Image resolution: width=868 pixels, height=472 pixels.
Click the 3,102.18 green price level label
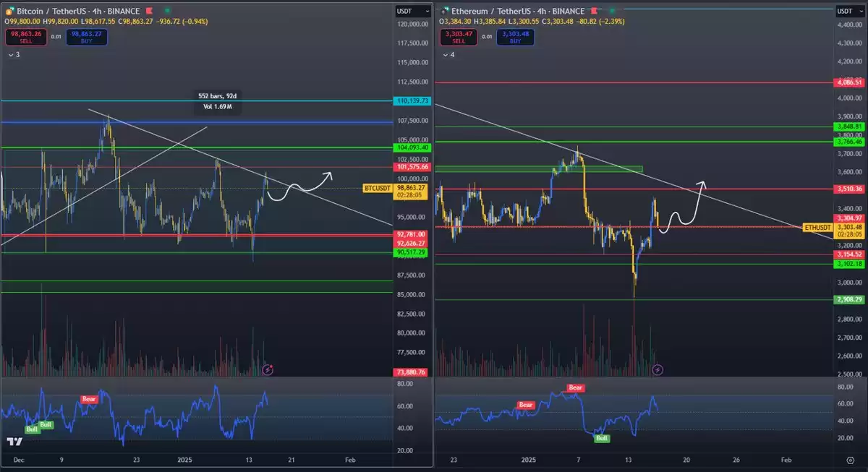pos(850,264)
